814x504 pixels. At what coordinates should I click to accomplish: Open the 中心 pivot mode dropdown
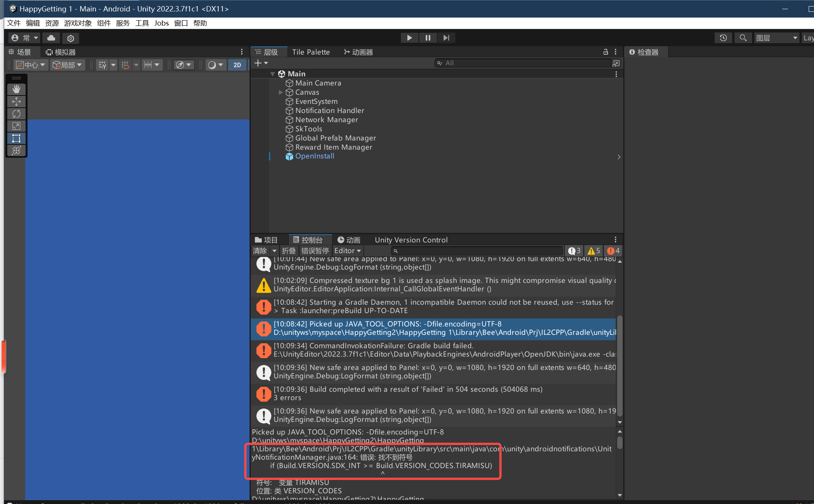[x=31, y=65]
